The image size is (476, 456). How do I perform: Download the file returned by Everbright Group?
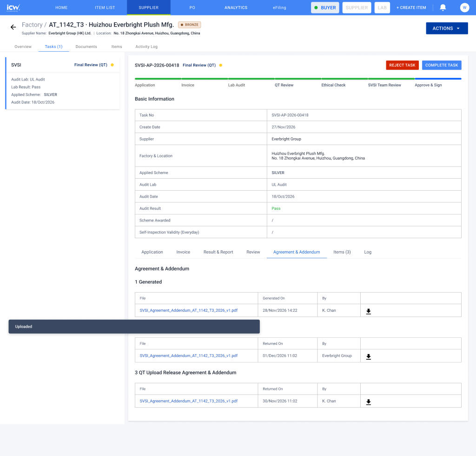pyautogui.click(x=368, y=356)
